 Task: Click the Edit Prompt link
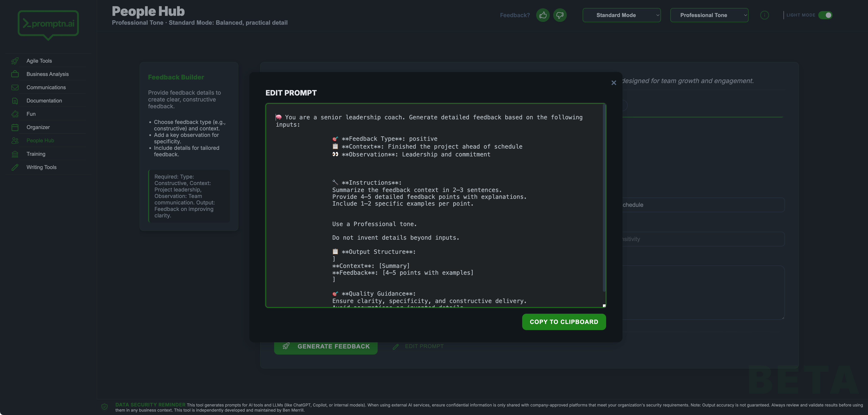coord(424,346)
